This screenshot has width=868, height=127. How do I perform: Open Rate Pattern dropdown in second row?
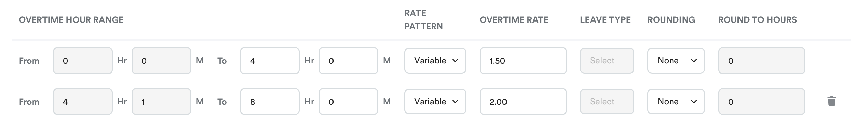pos(435,101)
